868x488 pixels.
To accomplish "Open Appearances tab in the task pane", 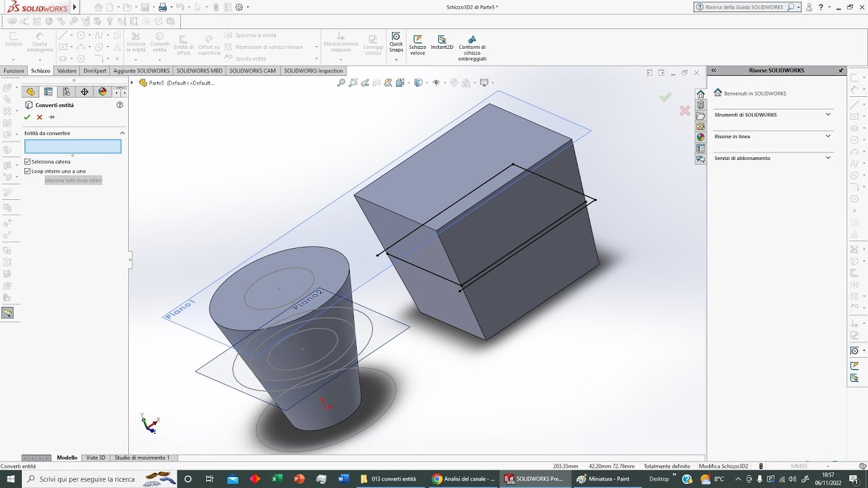I will (701, 137).
